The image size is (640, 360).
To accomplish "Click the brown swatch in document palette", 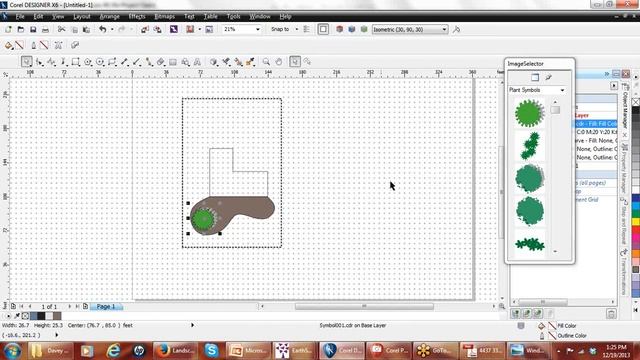I will tap(57, 316).
